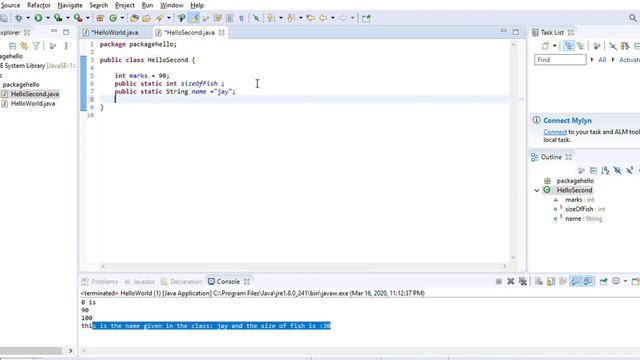Image resolution: width=640 pixels, height=360 pixels.
Task: Click the Search magnifier icon at top right
Action: 633,18
